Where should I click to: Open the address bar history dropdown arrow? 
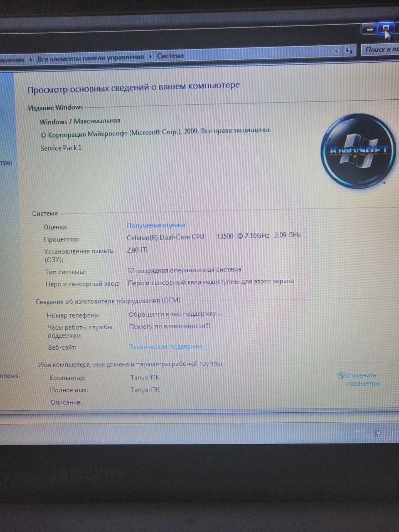[336, 52]
